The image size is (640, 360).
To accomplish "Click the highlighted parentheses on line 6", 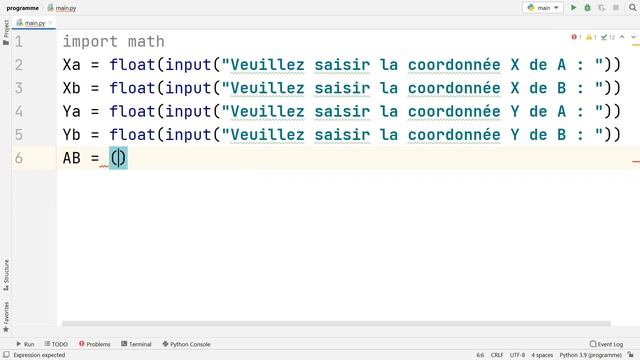I will point(118,158).
